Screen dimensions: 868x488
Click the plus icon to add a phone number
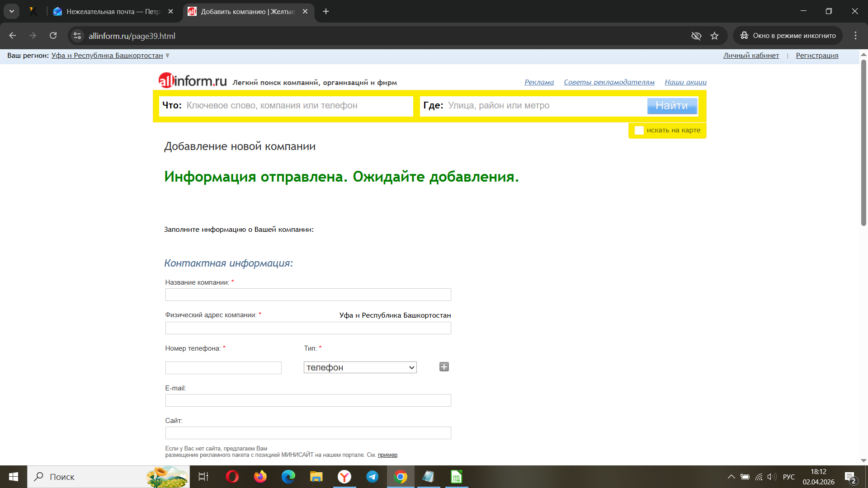coord(444,367)
